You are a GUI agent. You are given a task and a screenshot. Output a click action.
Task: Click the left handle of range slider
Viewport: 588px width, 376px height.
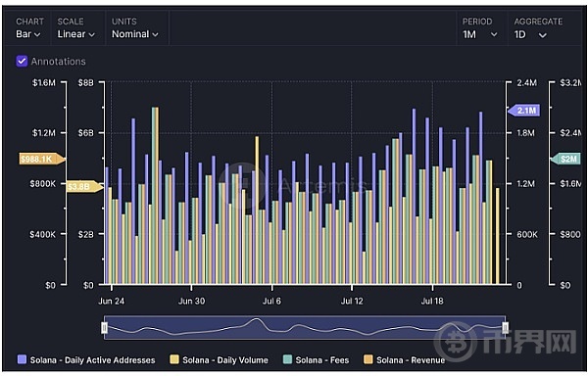pos(104,328)
